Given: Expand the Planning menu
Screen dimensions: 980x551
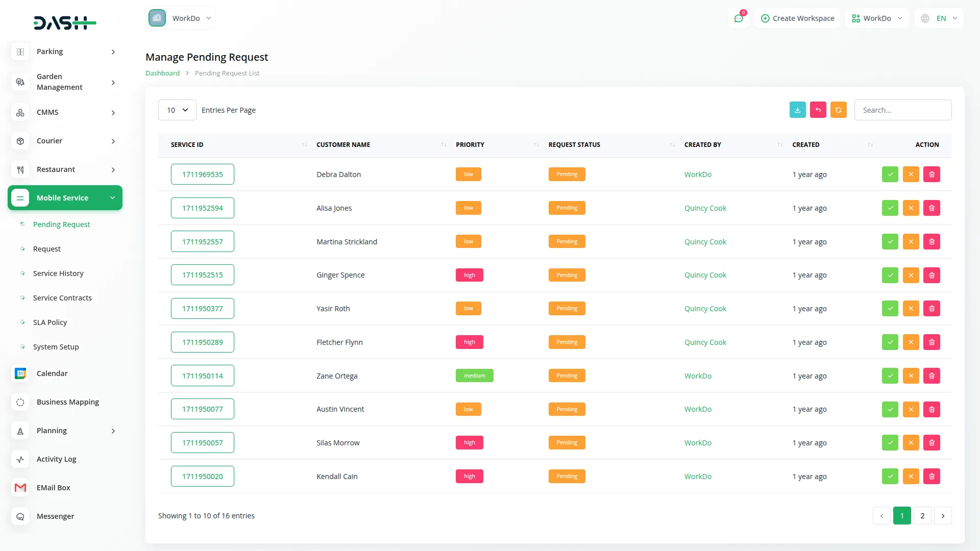Looking at the screenshot, I should 65,431.
